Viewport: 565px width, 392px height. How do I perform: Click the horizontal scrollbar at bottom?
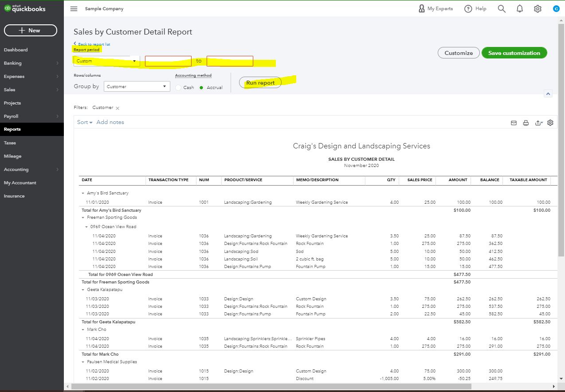271,386
